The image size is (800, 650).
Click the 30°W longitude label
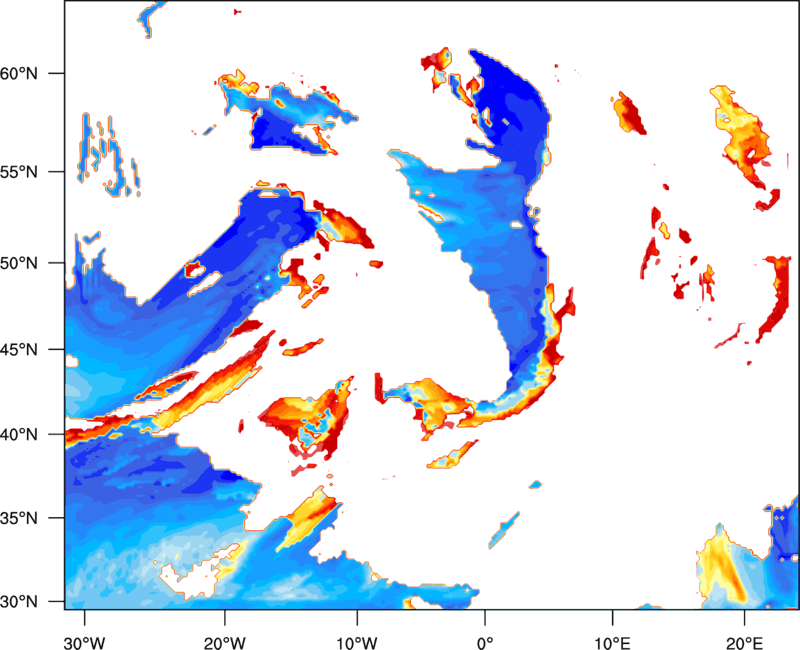pyautogui.click(x=85, y=643)
